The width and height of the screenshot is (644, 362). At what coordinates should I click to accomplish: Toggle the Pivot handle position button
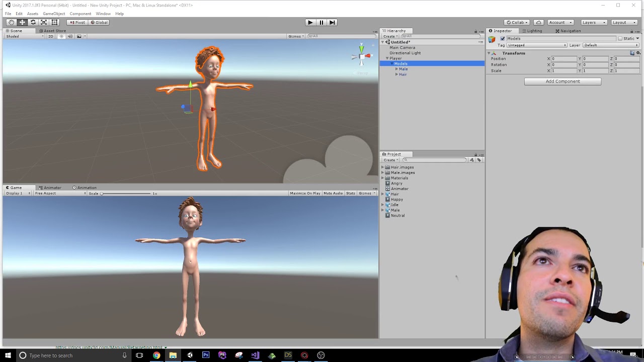(x=77, y=22)
